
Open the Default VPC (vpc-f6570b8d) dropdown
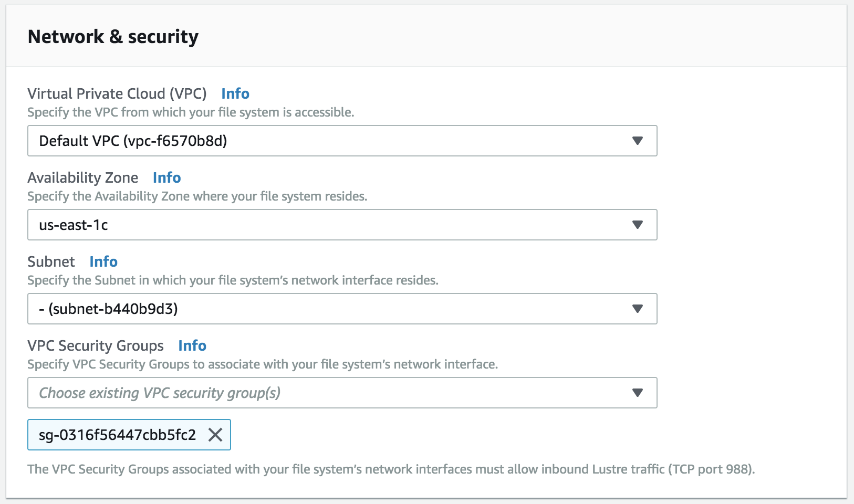point(342,141)
